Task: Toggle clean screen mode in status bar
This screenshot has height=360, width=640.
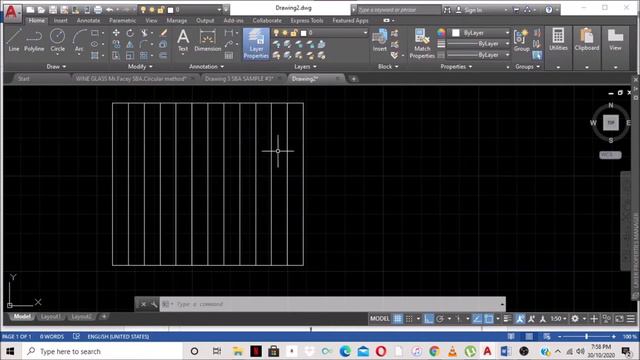Action: pyautogui.click(x=619, y=319)
